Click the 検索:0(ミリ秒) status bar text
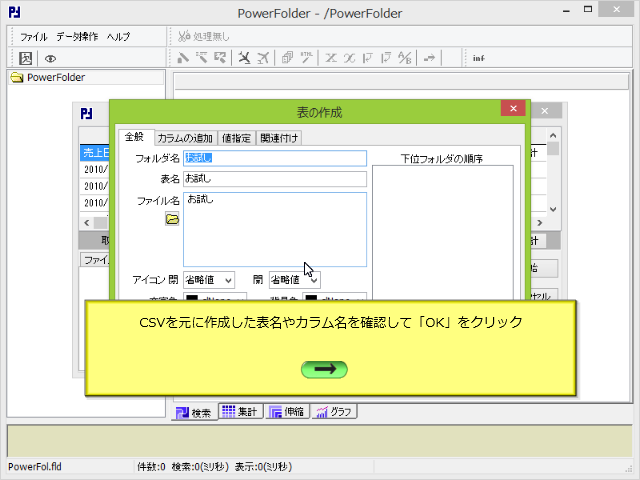Viewport: 640px width, 480px height. (200, 467)
